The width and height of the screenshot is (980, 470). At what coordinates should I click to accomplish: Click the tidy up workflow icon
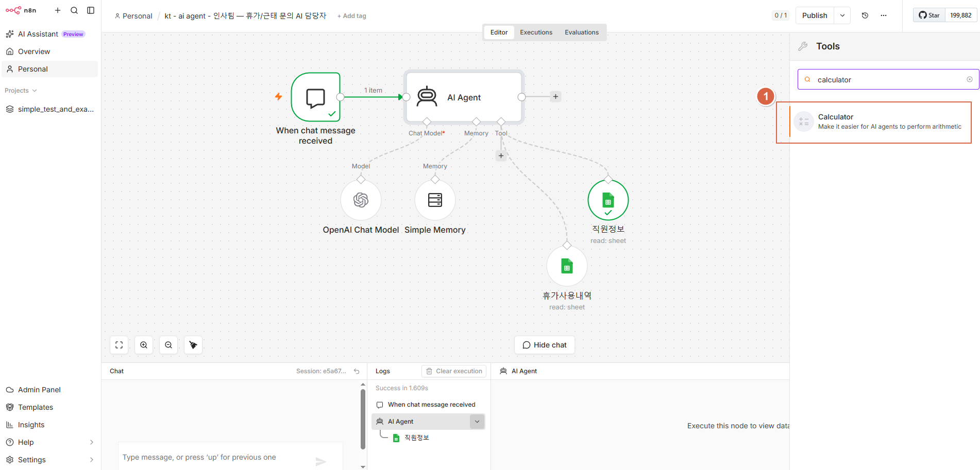(x=193, y=345)
